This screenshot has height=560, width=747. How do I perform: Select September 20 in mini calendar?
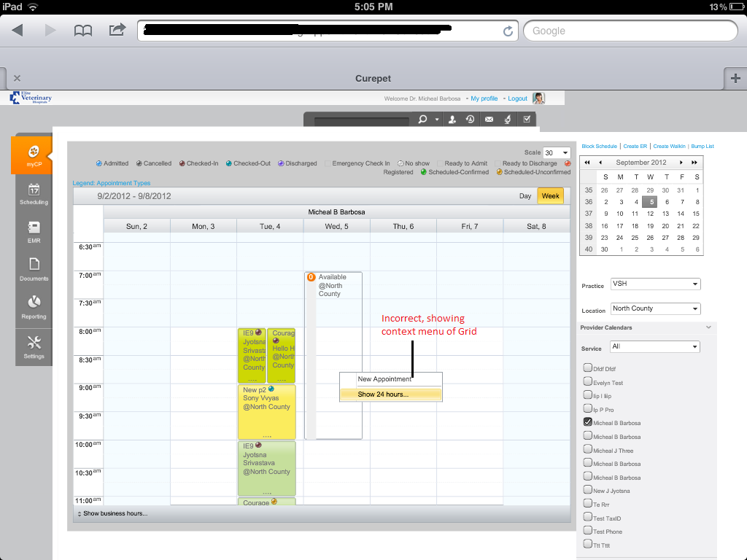pyautogui.click(x=665, y=226)
